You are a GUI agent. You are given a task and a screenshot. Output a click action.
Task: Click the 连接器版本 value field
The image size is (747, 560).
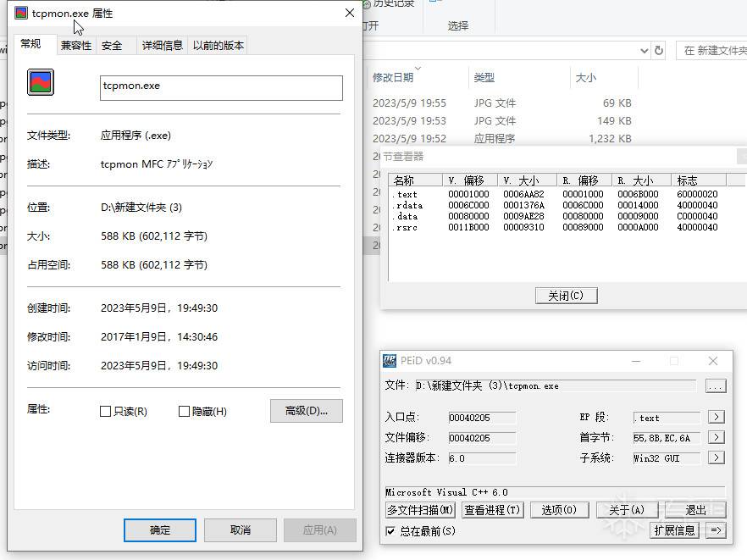point(482,458)
